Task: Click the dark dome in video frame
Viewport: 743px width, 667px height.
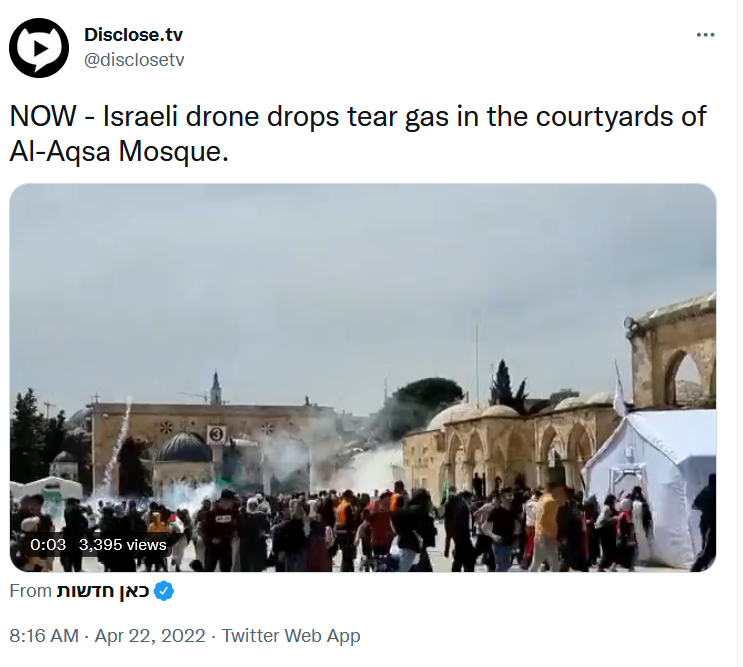Action: click(184, 448)
